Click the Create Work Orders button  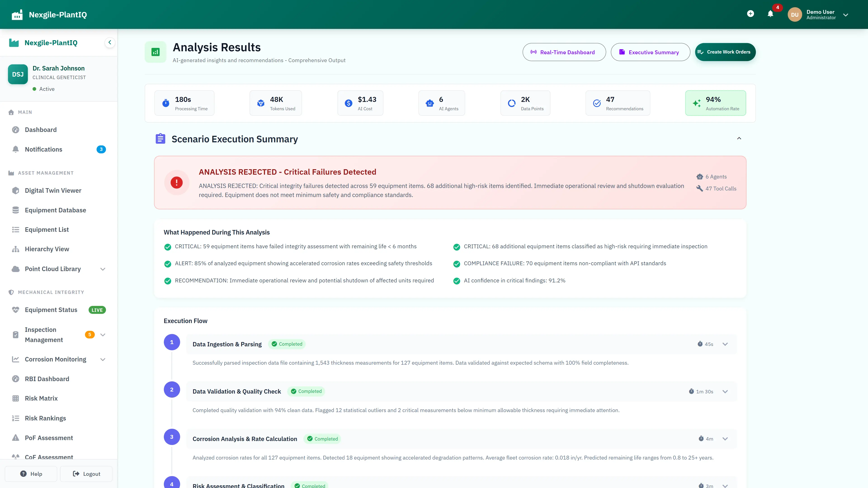pyautogui.click(x=725, y=52)
